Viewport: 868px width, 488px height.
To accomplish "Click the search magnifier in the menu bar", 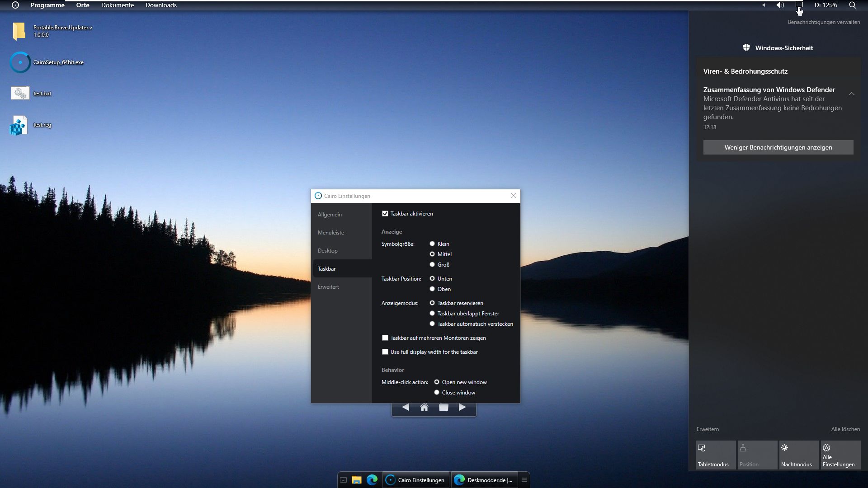I will [852, 5].
